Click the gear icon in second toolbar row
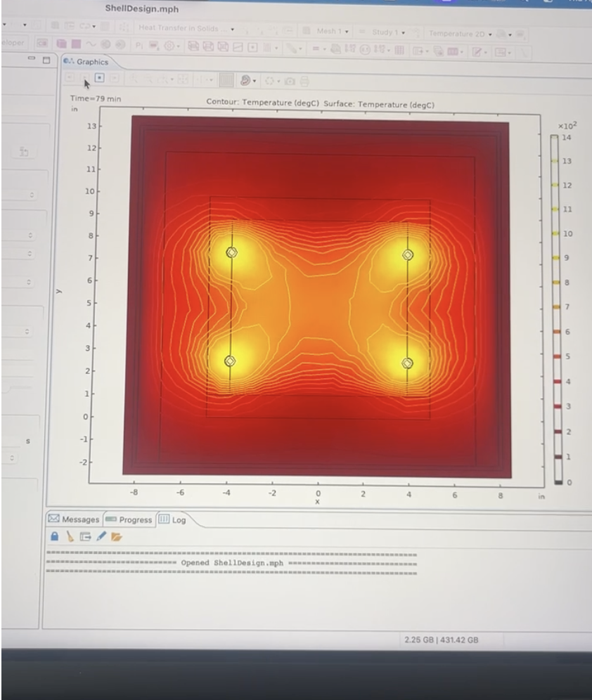Viewport: 592px width, 700px height. point(169,46)
